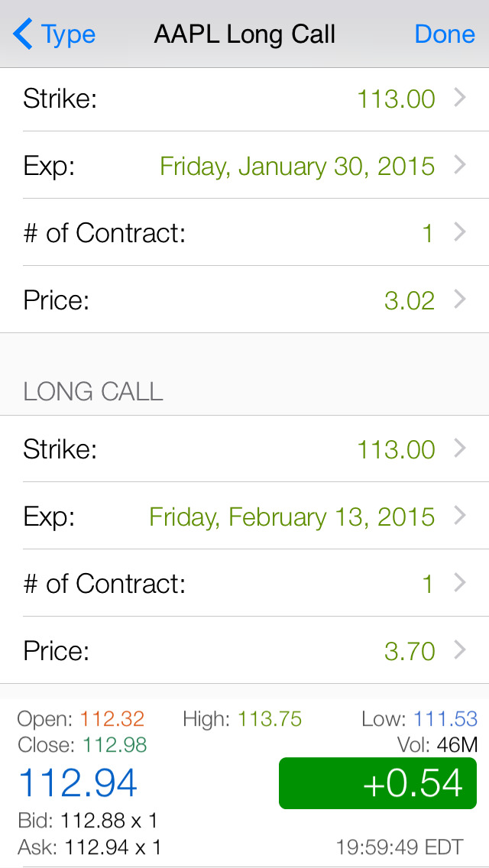489x868 pixels.
Task: Tap Done to finish editing
Action: tap(445, 34)
